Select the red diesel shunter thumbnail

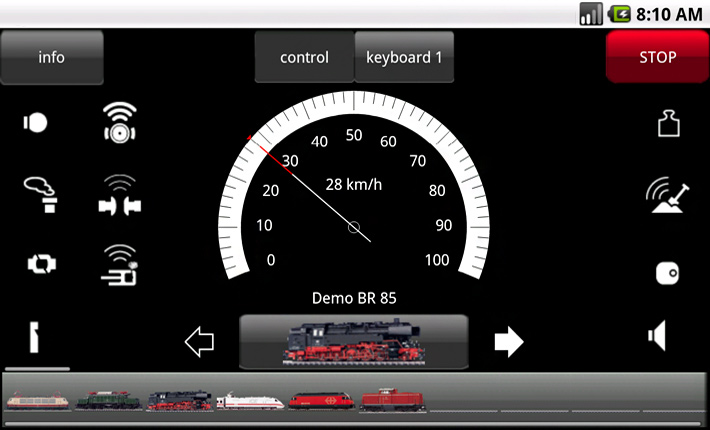coord(393,400)
